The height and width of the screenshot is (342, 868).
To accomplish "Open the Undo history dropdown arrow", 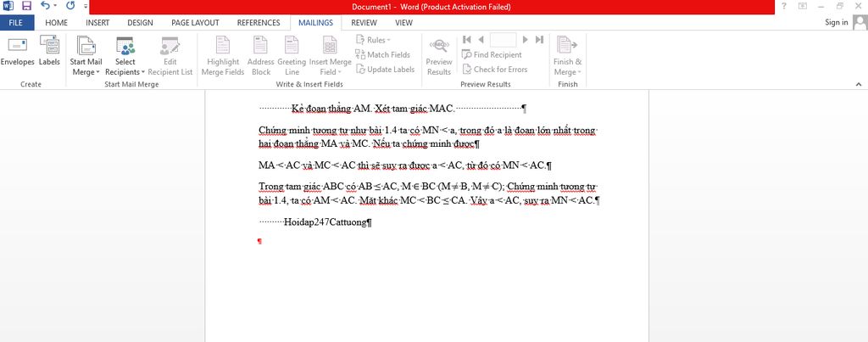I will (55, 7).
